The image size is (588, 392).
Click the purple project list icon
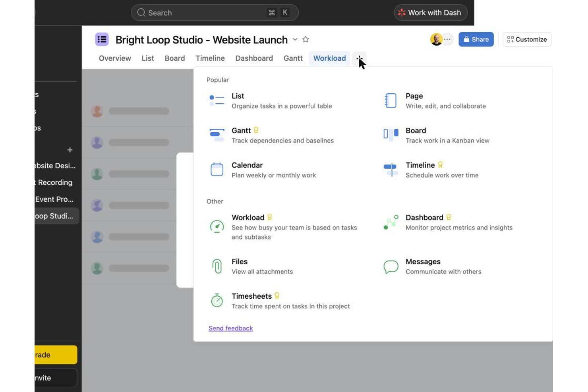[102, 39]
